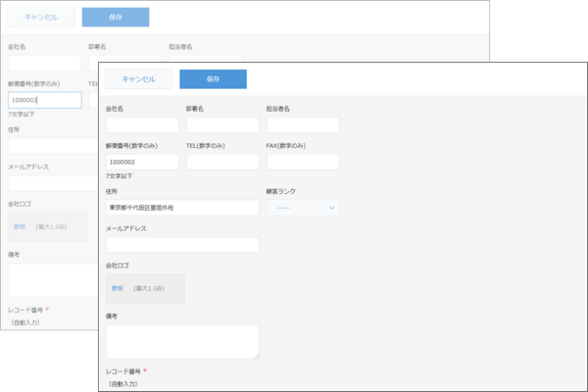Image resolution: width=588 pixels, height=392 pixels.
Task: Click 備考 text area in front window
Action: (x=182, y=342)
